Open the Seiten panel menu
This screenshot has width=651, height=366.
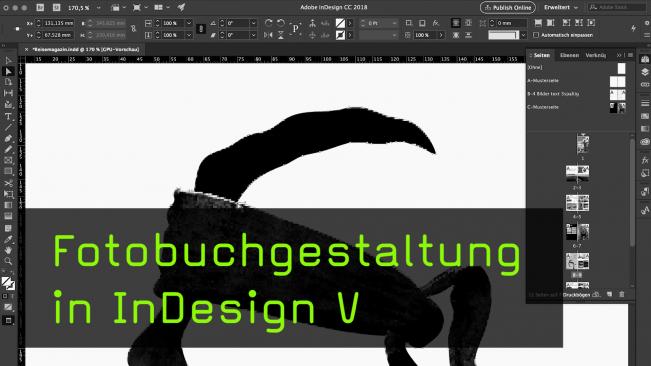(x=630, y=55)
